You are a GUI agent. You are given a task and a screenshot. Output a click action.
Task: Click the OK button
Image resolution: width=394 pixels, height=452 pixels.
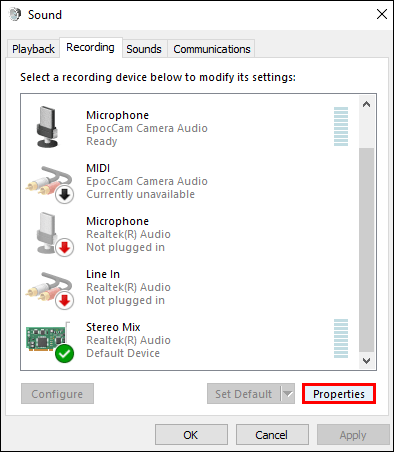(191, 435)
